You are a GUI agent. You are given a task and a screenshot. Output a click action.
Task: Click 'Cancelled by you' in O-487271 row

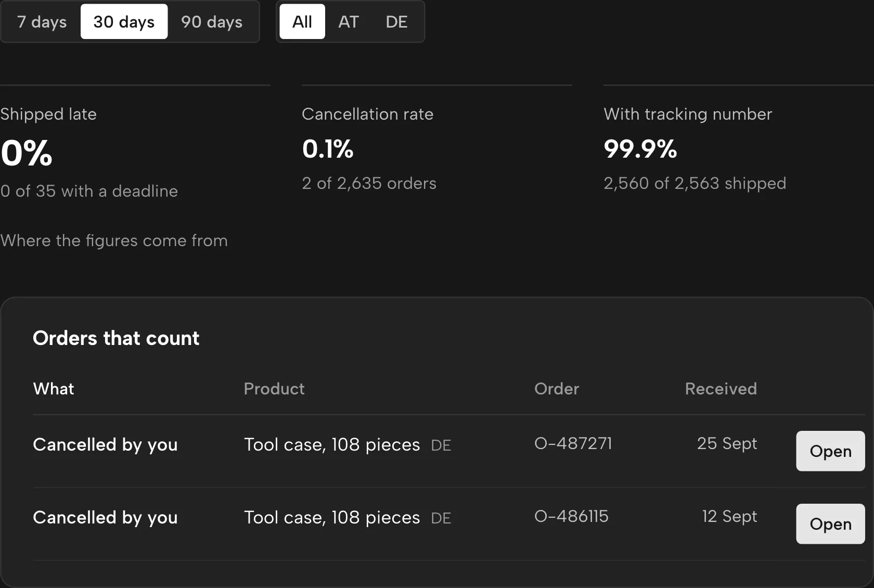(105, 445)
